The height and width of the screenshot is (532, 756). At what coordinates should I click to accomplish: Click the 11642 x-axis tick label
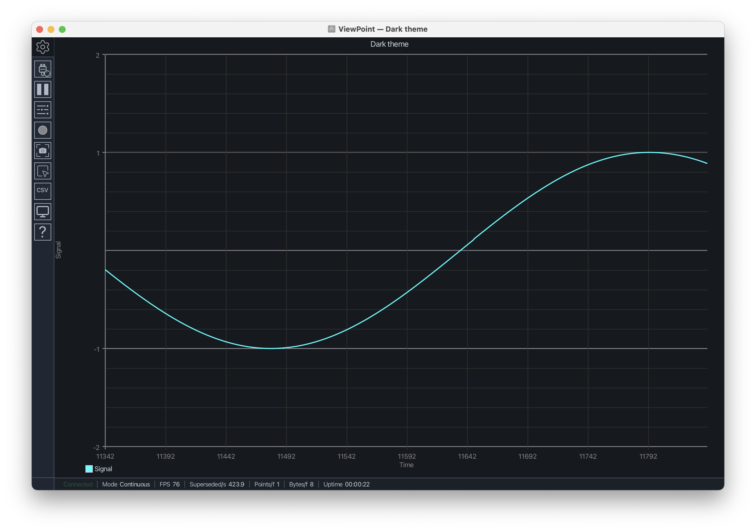coord(467,456)
